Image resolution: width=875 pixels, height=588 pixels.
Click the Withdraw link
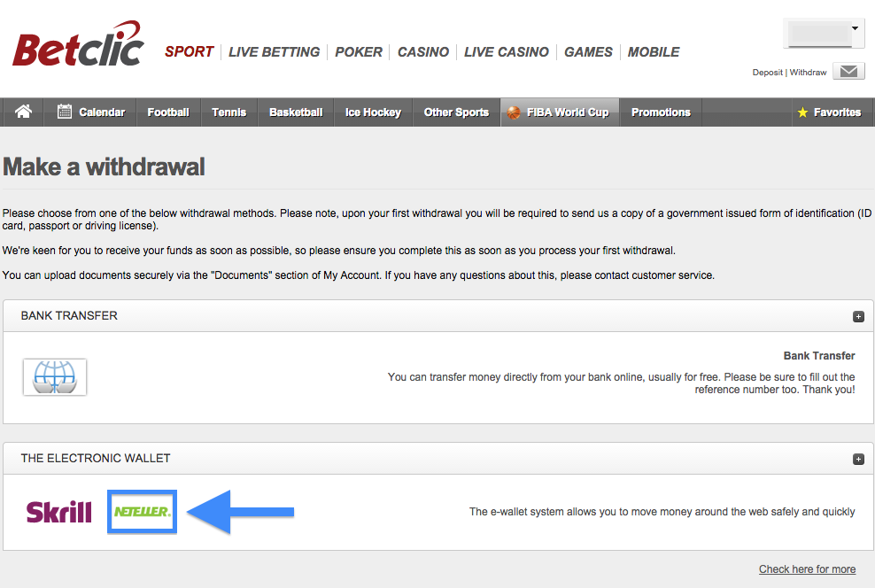click(x=808, y=73)
